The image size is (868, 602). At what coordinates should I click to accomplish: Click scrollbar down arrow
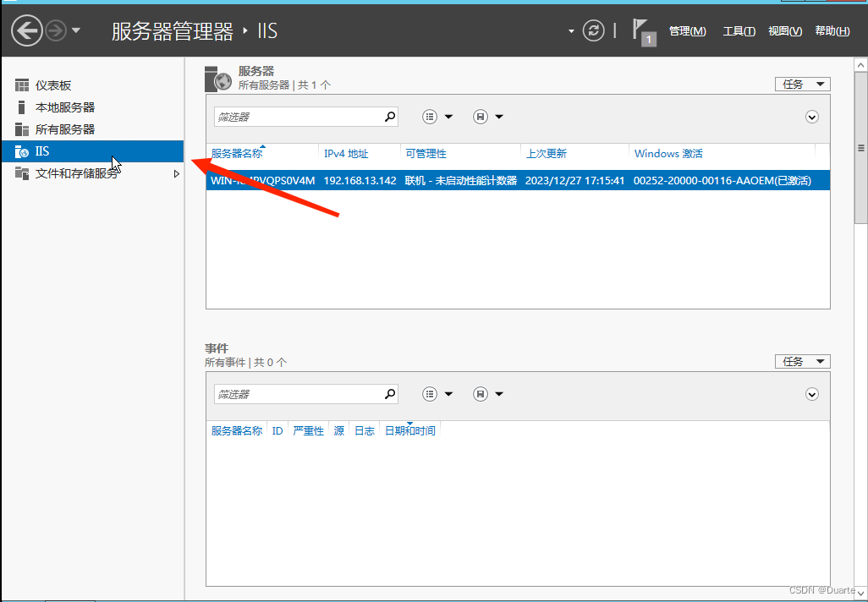(x=860, y=592)
